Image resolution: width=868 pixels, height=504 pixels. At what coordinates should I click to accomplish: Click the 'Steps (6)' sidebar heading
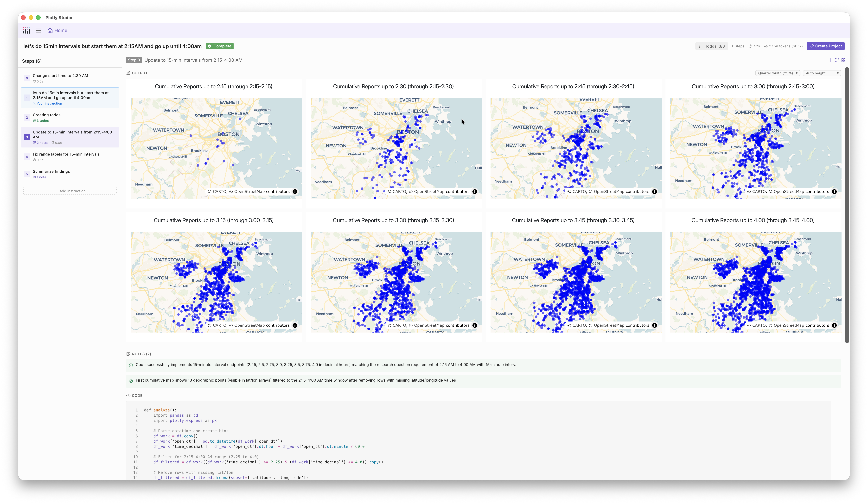point(32,61)
